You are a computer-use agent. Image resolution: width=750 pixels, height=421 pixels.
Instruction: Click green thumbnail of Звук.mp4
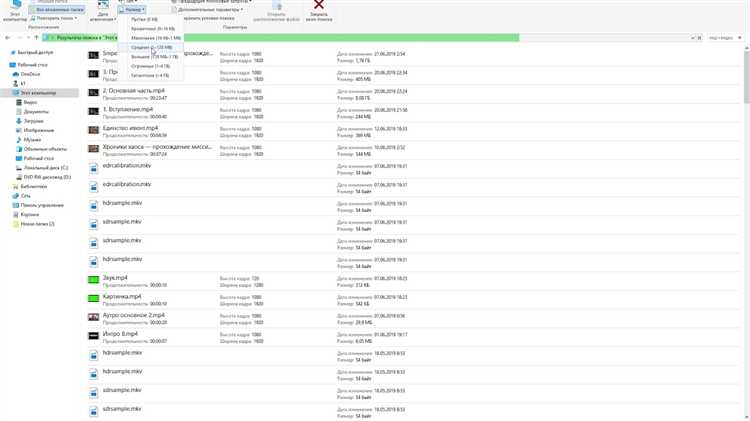[93, 279]
